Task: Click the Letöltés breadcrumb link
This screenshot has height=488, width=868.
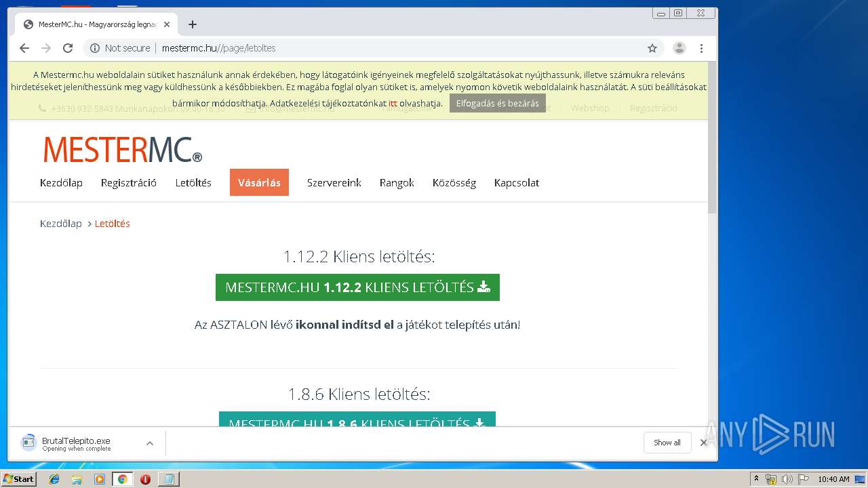Action: [113, 224]
